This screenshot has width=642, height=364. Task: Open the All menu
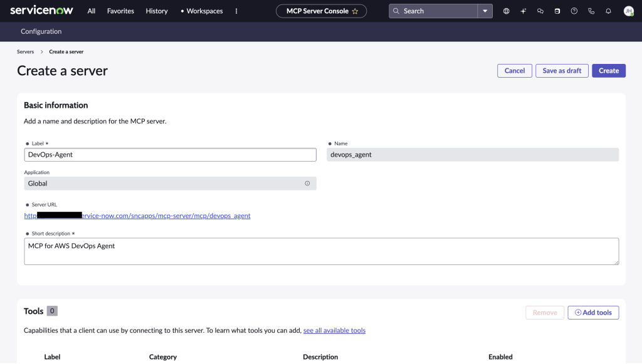point(92,11)
